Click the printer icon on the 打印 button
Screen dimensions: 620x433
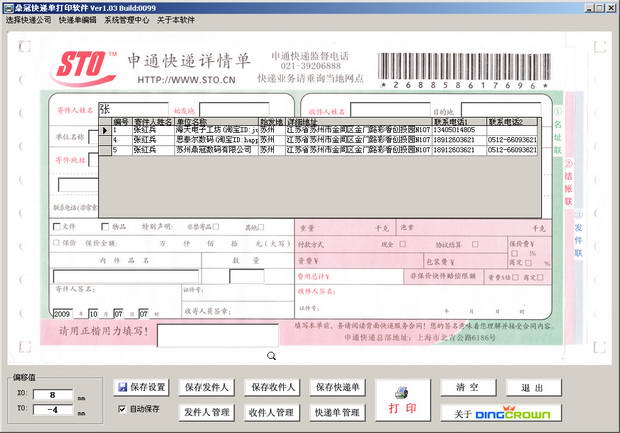[402, 393]
